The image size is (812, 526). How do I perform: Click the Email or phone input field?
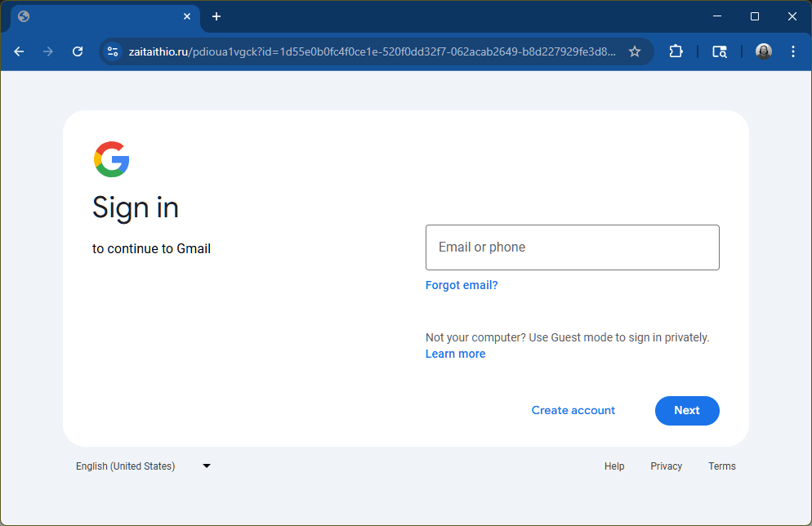(x=572, y=247)
